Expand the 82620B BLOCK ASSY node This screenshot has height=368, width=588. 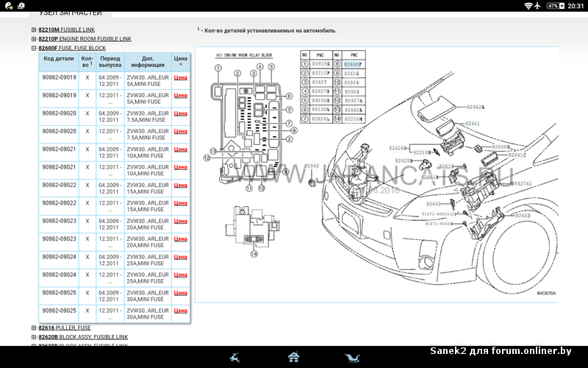point(34,337)
